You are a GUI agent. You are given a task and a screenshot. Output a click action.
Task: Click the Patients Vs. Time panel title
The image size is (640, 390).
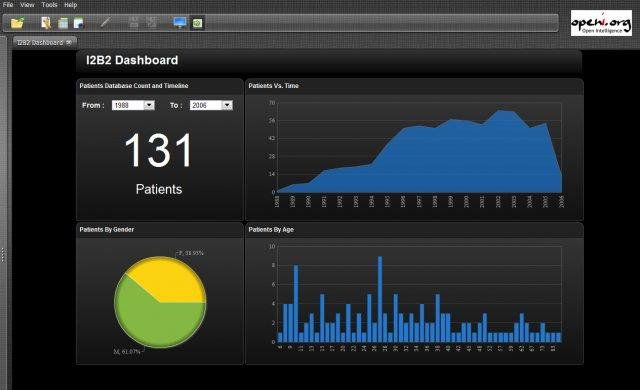[x=273, y=86]
